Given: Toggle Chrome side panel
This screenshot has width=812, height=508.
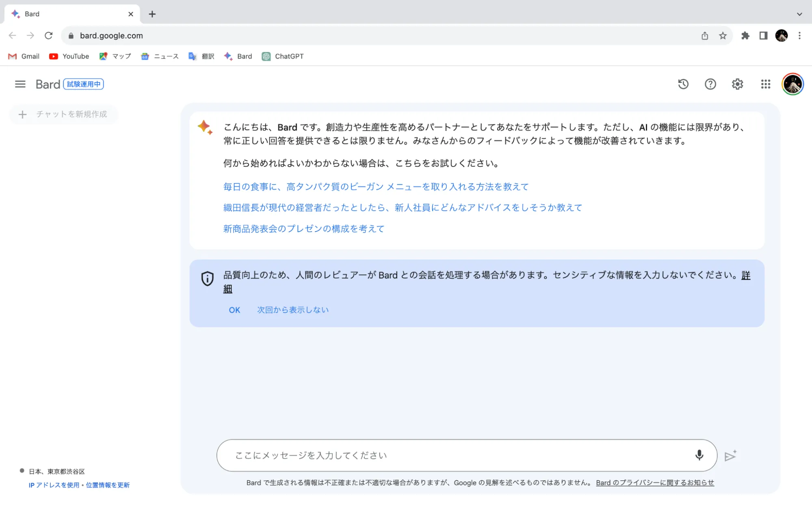Looking at the screenshot, I should (763, 36).
